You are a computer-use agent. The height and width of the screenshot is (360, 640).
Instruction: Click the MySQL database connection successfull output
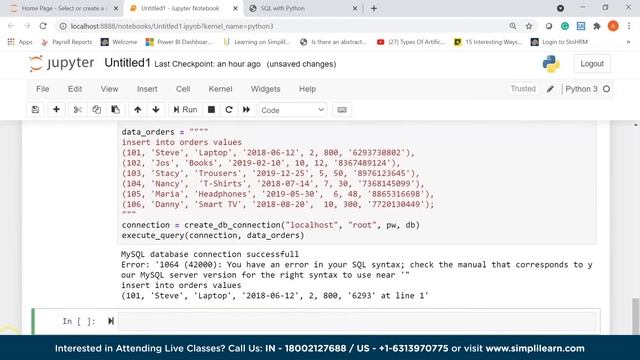coord(210,254)
